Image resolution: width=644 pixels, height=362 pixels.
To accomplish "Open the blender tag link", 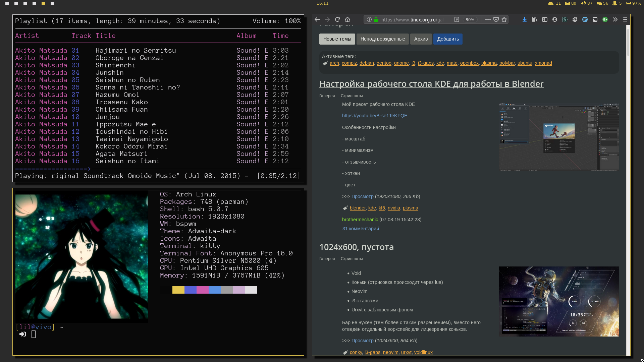I will point(358,208).
